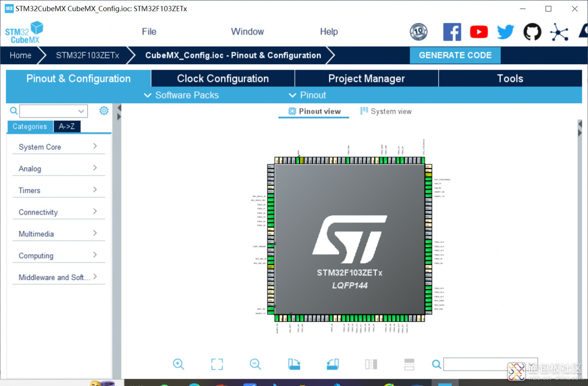
Task: Expand Software Packs dropdown
Action: 181,95
